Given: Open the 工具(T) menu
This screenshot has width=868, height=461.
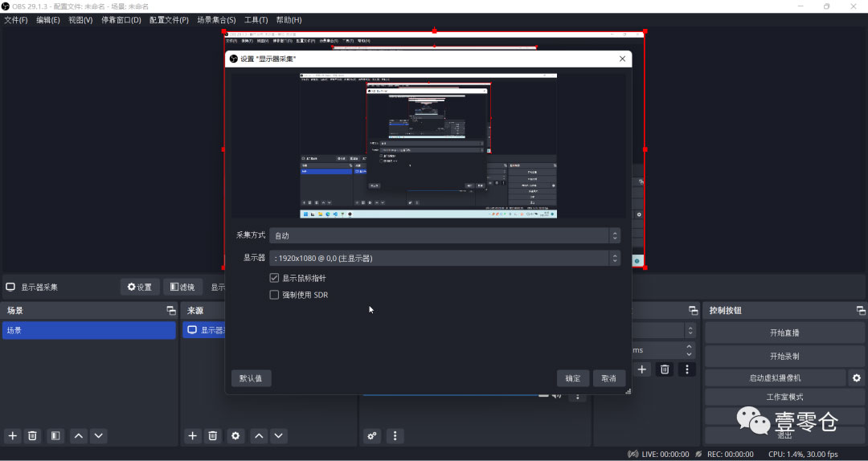Looking at the screenshot, I should [x=256, y=19].
